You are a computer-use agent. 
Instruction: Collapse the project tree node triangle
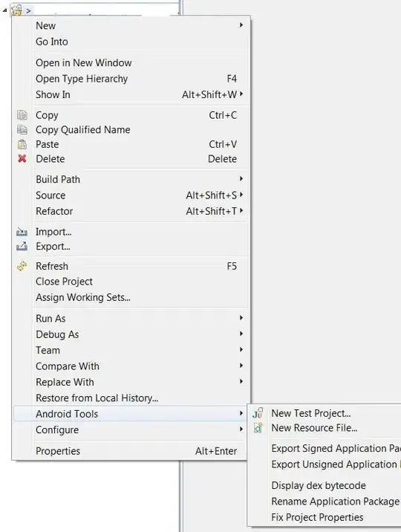point(4,10)
